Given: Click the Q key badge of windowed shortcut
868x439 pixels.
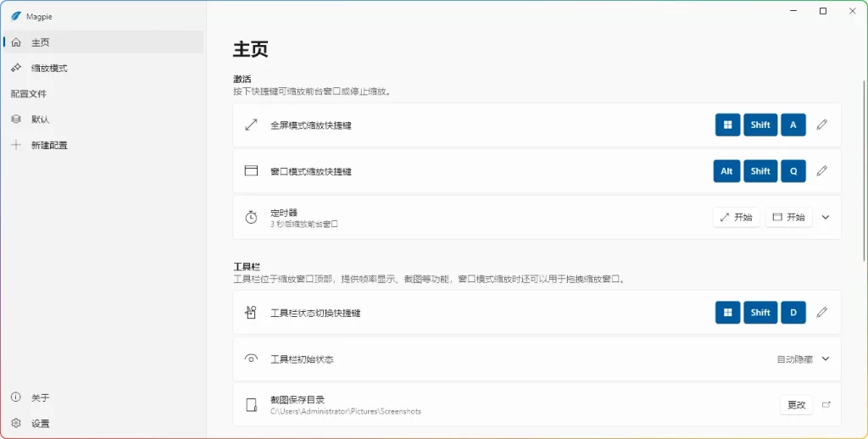Looking at the screenshot, I should coord(793,171).
